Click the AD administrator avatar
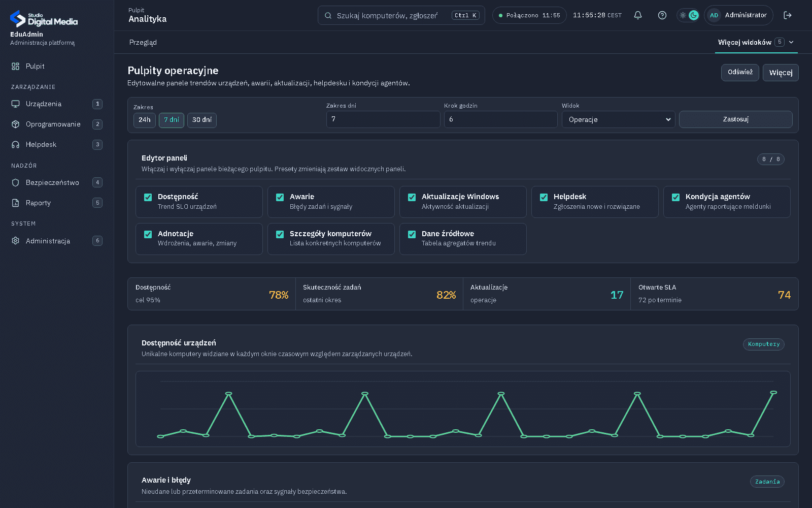The height and width of the screenshot is (508, 812). tap(714, 15)
